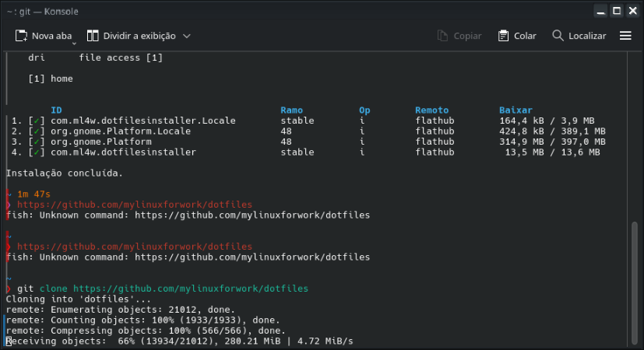Expand the Dividir a exibição chevron
Screen dimensions: 644x350
pyautogui.click(x=187, y=36)
